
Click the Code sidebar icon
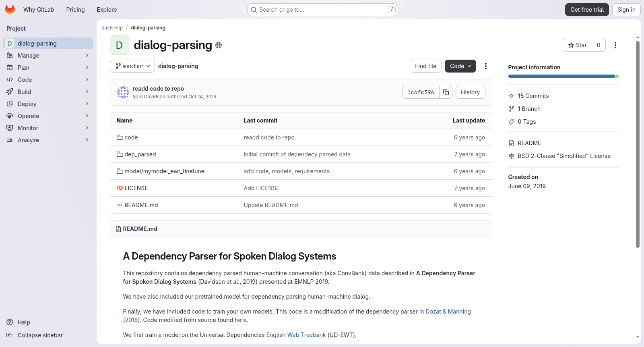[x=10, y=79]
